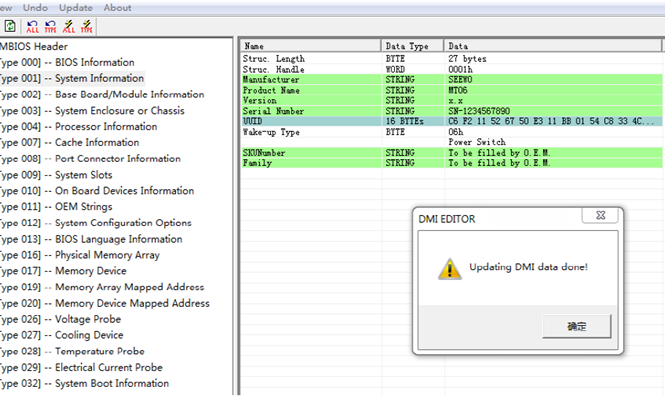The height and width of the screenshot is (396, 665).
Task: Click the 06h wake-up value
Action: click(x=455, y=132)
